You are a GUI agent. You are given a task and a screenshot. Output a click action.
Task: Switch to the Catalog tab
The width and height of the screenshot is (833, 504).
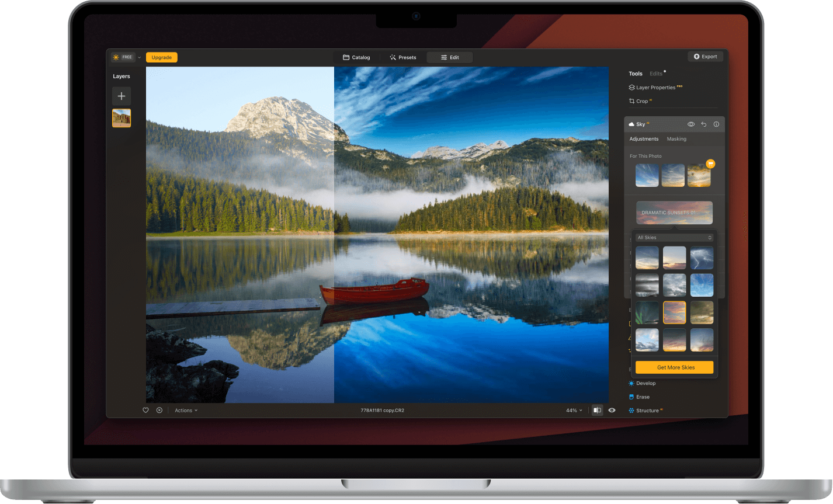click(x=356, y=57)
